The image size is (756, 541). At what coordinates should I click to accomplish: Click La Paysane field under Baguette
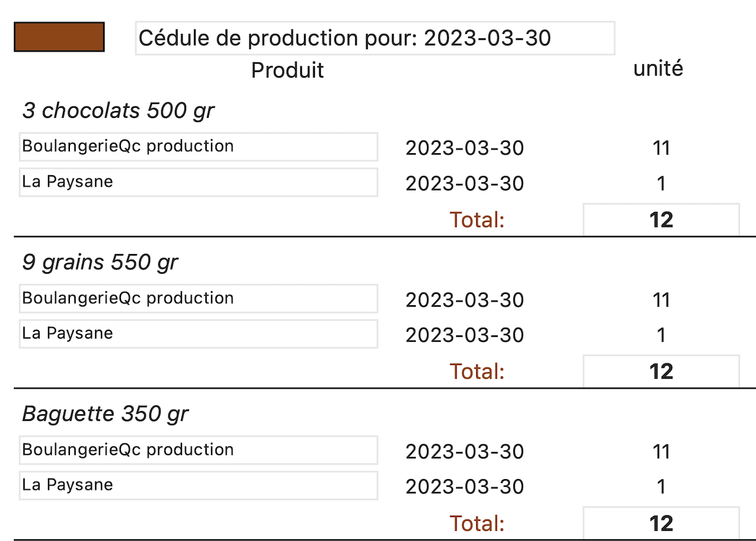(198, 486)
